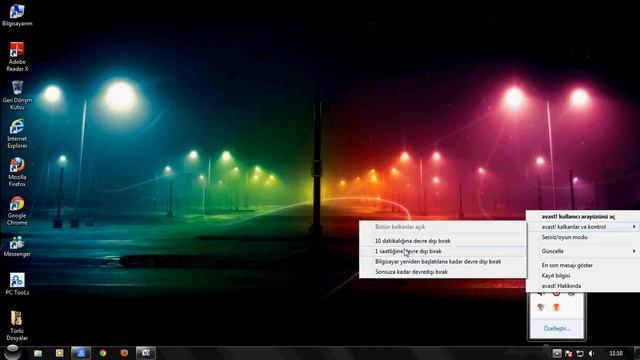640x360 pixels.
Task: Select the Türlü Dosyalar folder icon
Action: (17, 325)
